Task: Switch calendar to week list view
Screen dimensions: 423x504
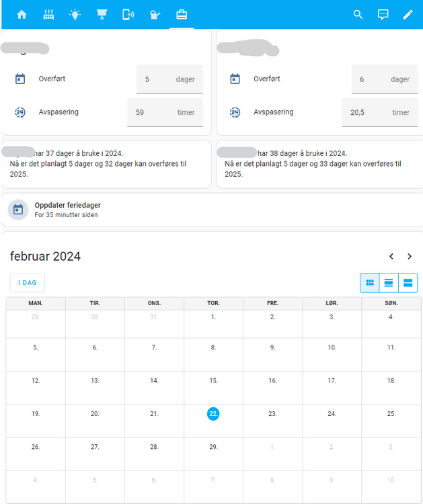Action: 389,283
